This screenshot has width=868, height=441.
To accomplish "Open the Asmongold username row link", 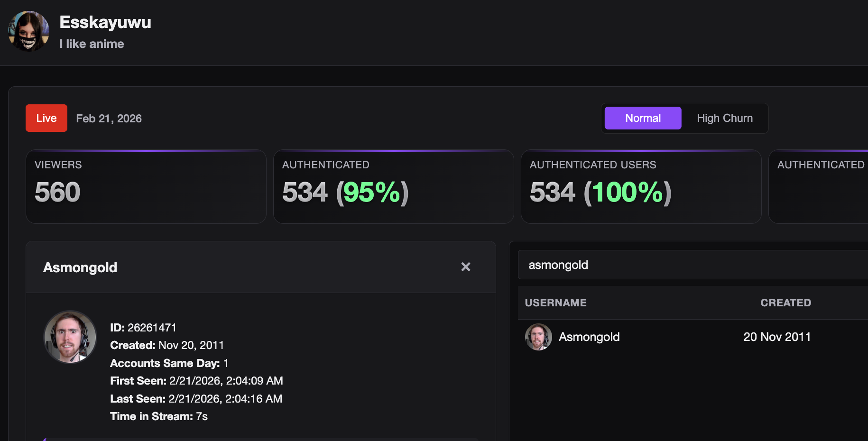I will point(589,337).
